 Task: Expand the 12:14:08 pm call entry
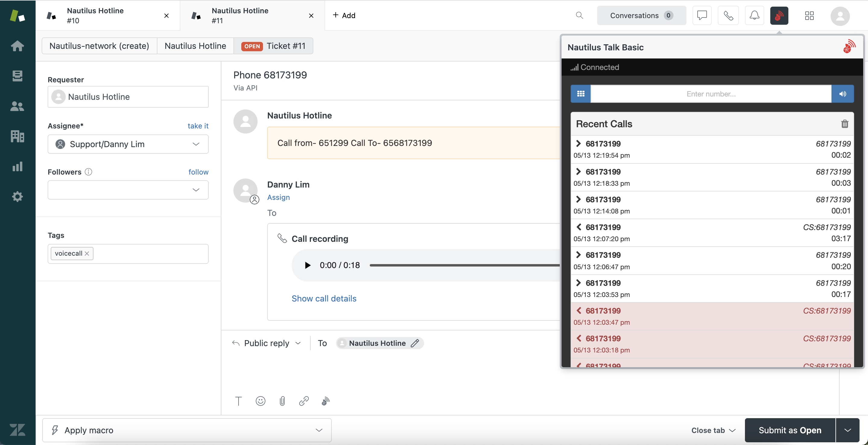pyautogui.click(x=578, y=199)
